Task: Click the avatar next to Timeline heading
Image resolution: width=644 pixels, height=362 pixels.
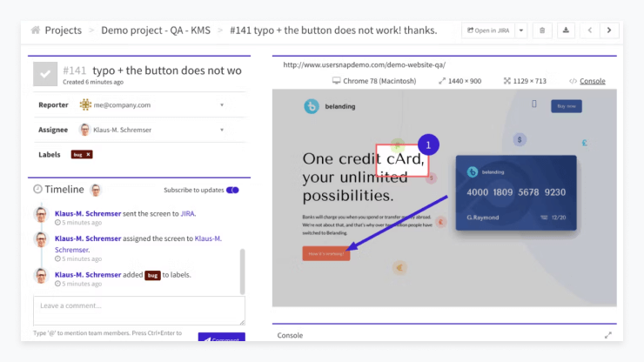Action: point(96,190)
